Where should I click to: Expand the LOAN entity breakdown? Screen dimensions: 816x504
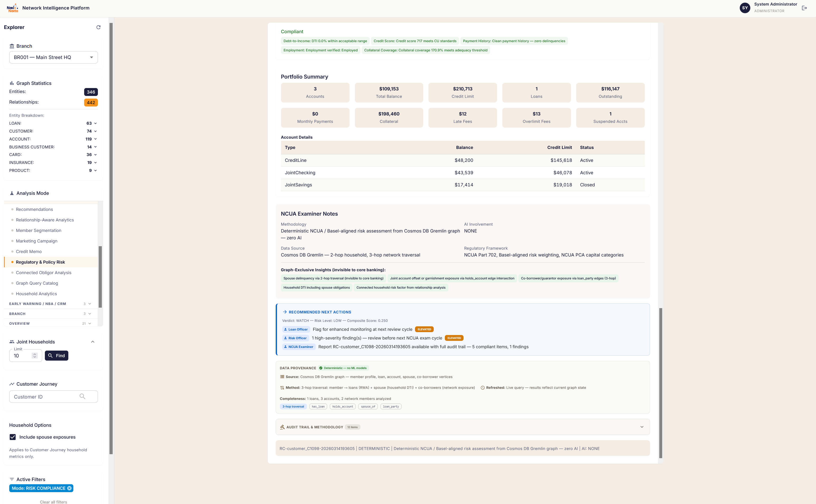96,123
